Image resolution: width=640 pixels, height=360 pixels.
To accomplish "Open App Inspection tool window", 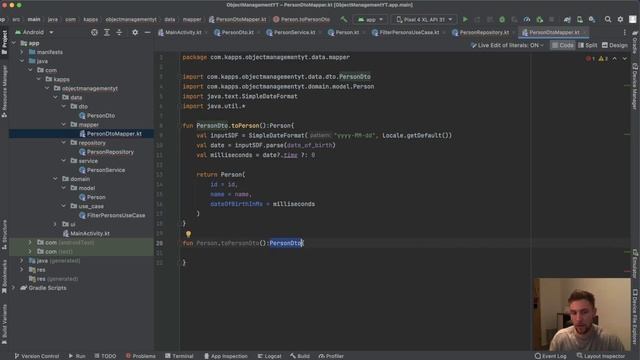I will 225,356.
